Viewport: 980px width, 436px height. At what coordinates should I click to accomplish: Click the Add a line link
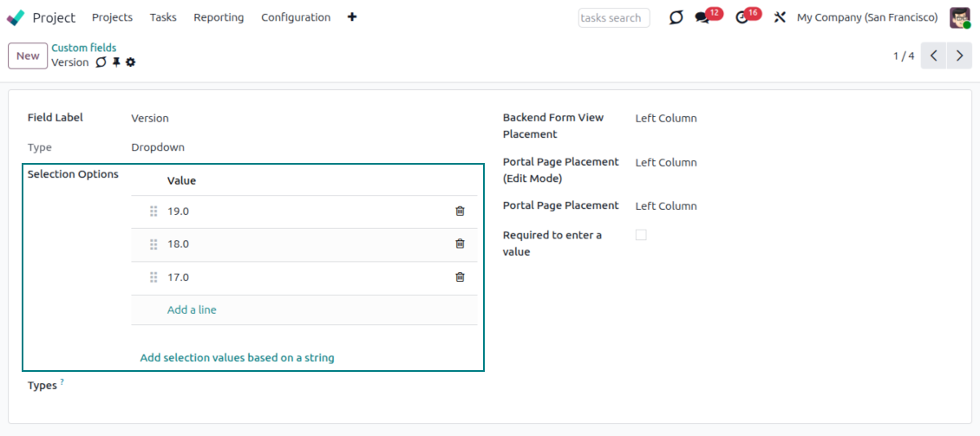pyautogui.click(x=192, y=309)
